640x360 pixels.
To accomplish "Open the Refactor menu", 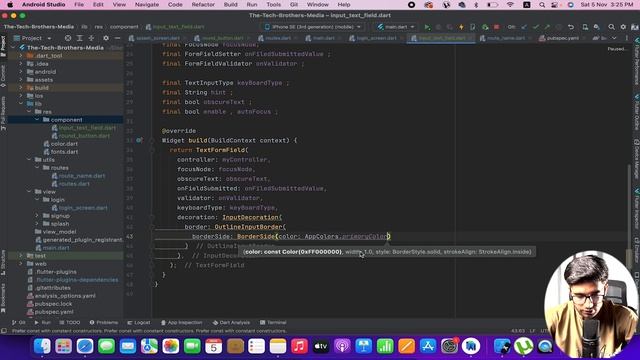I will [x=203, y=4].
